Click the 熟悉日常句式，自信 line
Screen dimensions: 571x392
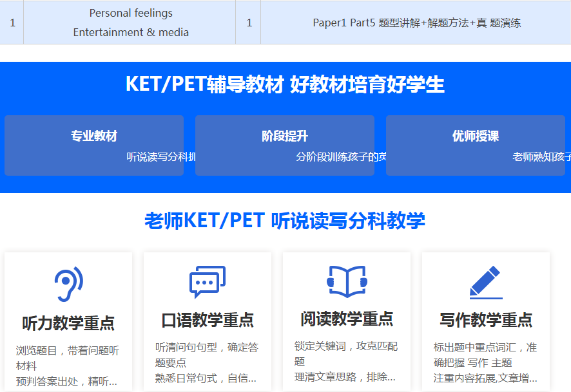(x=206, y=378)
